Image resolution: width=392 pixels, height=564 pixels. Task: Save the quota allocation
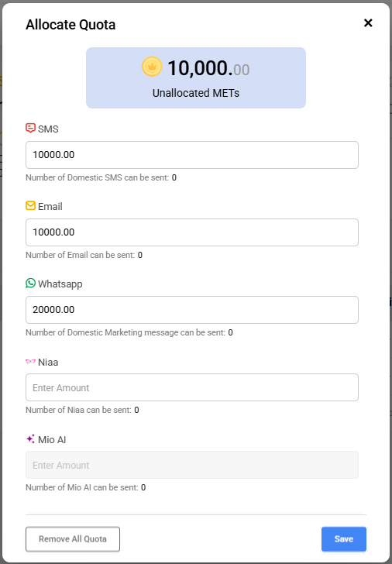[x=344, y=539]
